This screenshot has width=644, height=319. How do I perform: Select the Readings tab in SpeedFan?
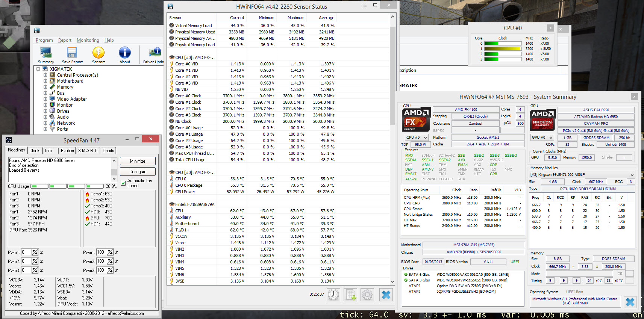point(17,150)
